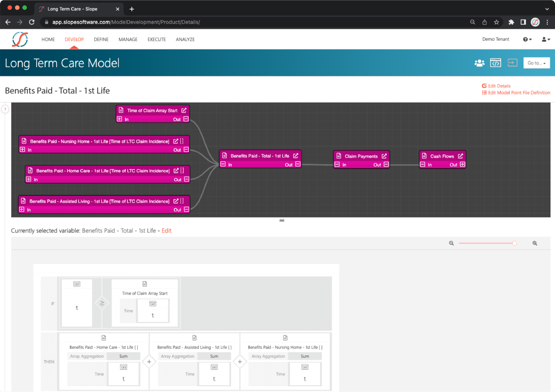Click Edit link next to selected variable

click(x=166, y=231)
